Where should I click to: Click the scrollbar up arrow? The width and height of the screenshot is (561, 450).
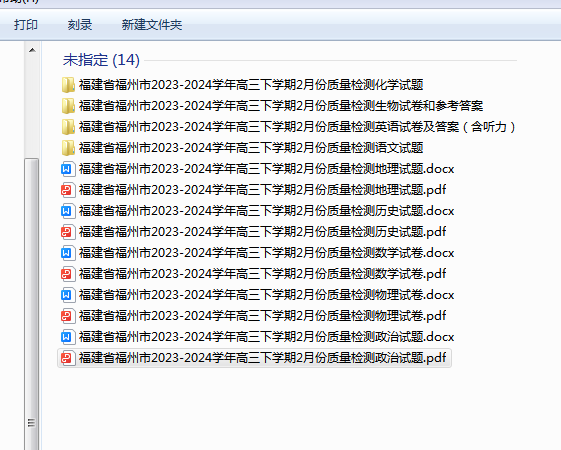(x=32, y=50)
